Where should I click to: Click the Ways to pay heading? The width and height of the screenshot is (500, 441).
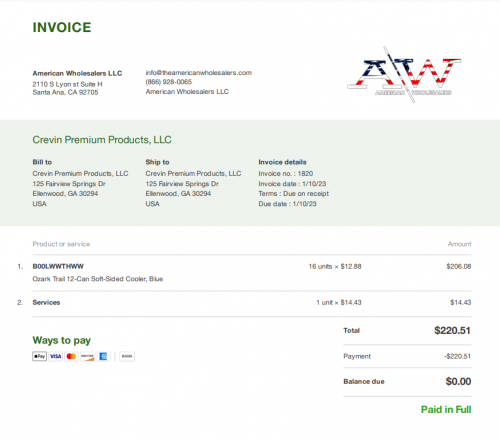click(62, 340)
